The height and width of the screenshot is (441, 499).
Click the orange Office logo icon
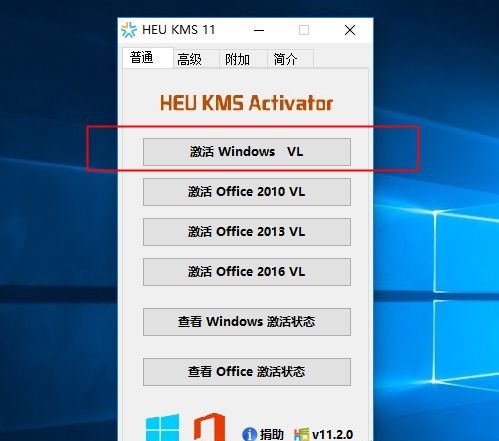209,427
